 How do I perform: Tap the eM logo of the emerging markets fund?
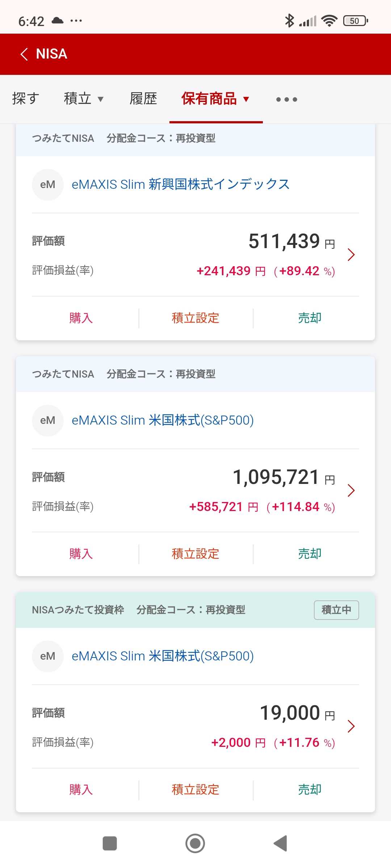(48, 184)
